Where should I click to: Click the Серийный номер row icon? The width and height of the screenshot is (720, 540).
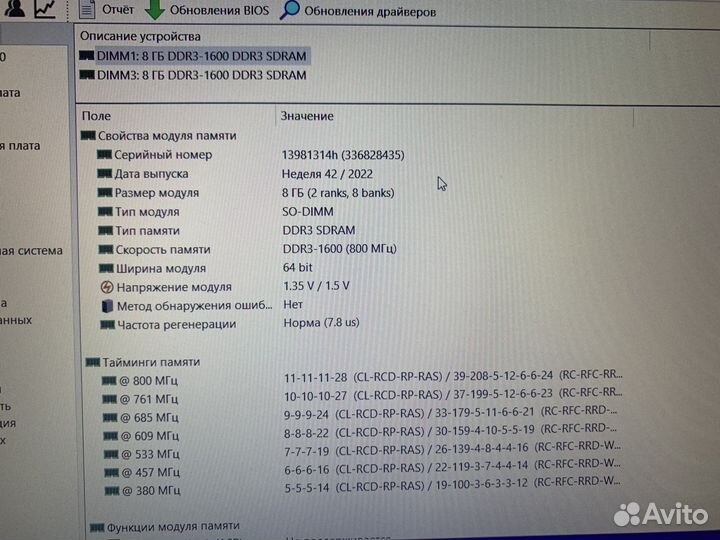point(104,154)
